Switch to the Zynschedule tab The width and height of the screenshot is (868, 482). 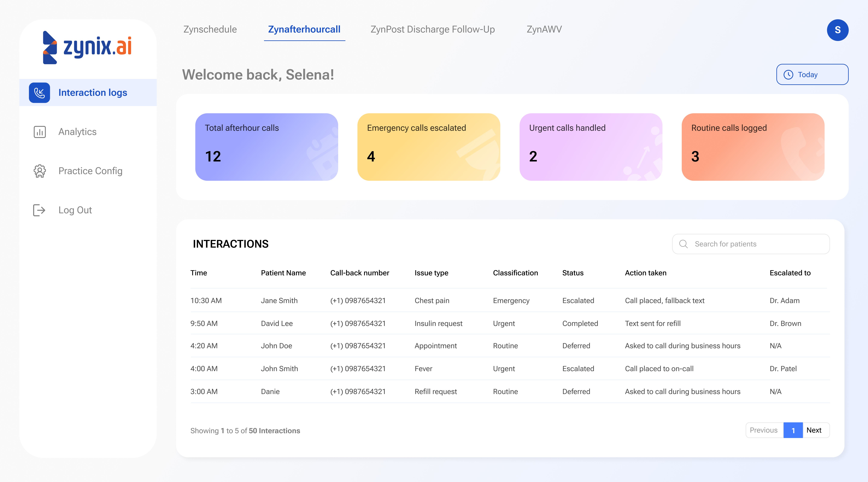tap(210, 29)
